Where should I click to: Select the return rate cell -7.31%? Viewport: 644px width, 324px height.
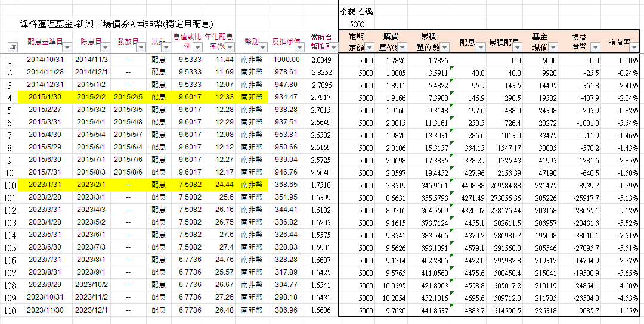pyautogui.click(x=620, y=236)
